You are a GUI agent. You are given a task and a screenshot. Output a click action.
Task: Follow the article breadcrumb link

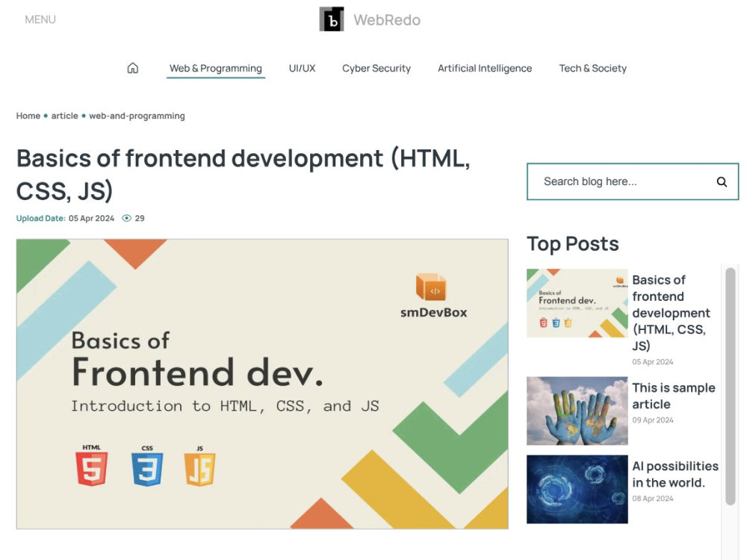coord(65,116)
